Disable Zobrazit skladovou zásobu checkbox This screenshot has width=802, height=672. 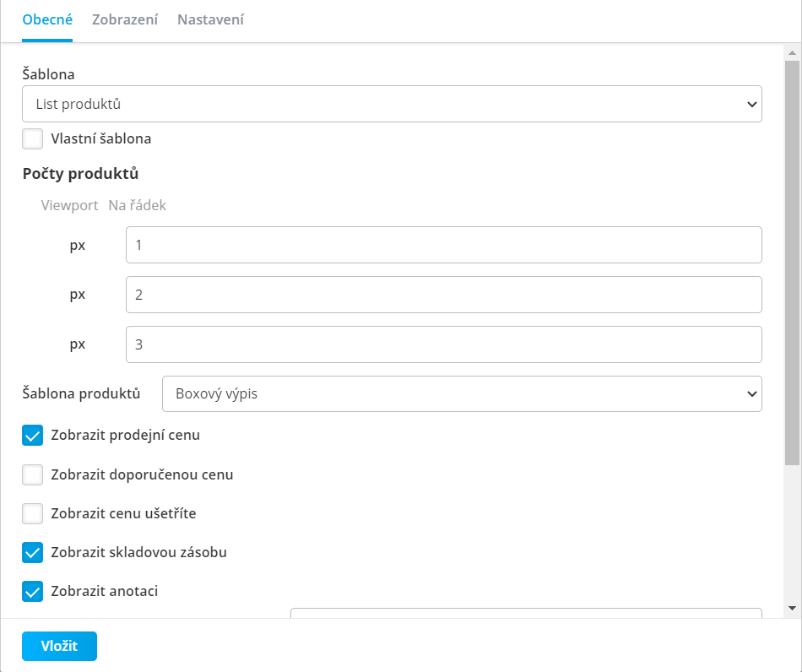32,552
